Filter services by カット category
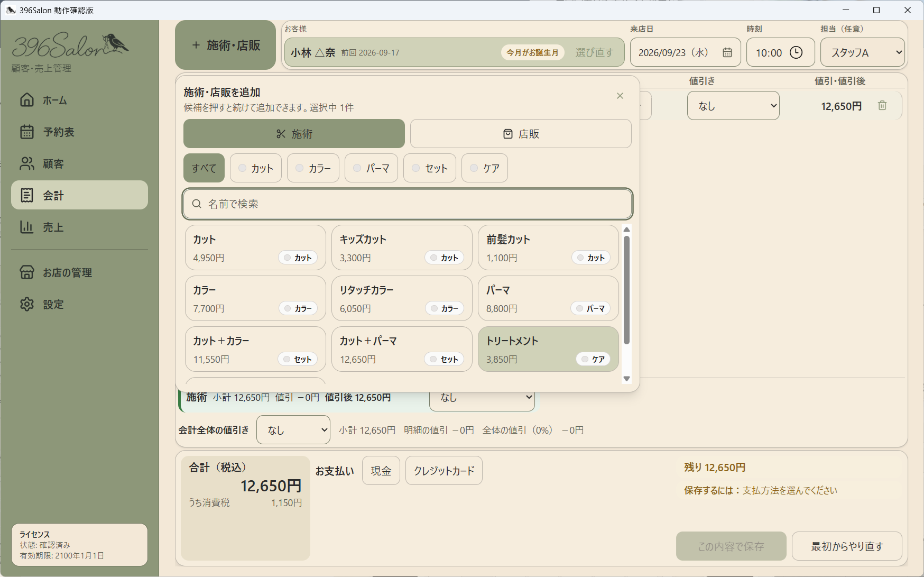Viewport: 924px width, 577px height. point(256,168)
